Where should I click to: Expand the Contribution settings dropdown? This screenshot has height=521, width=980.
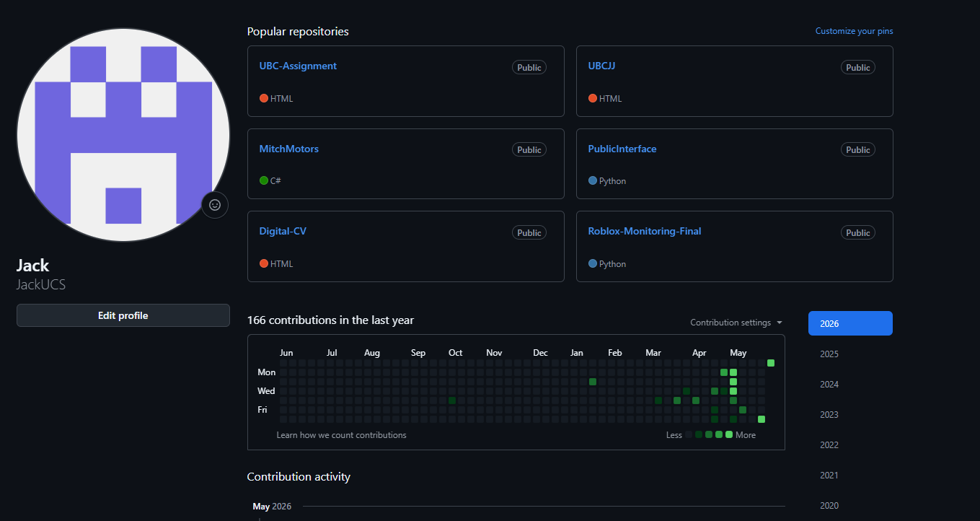(x=736, y=323)
